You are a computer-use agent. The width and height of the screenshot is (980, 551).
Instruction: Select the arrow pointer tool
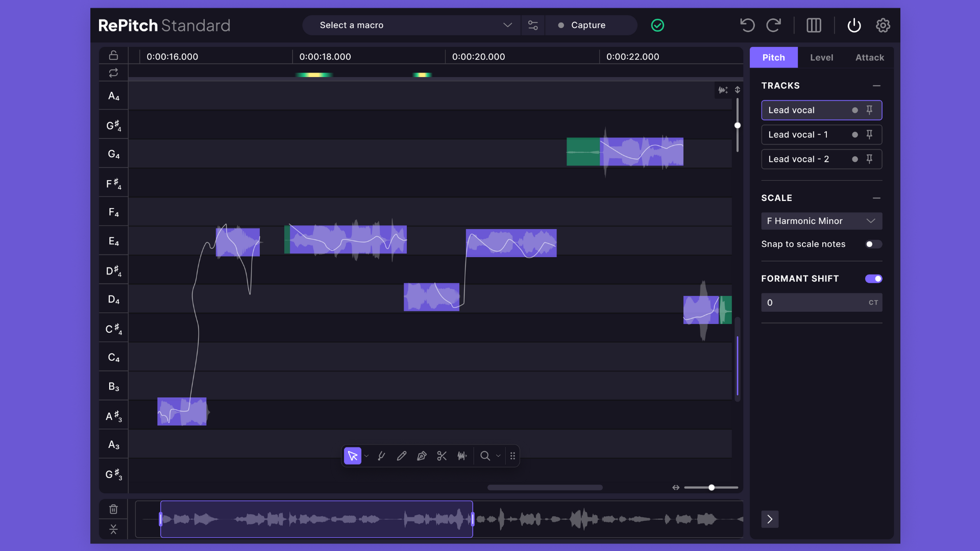[x=352, y=456]
